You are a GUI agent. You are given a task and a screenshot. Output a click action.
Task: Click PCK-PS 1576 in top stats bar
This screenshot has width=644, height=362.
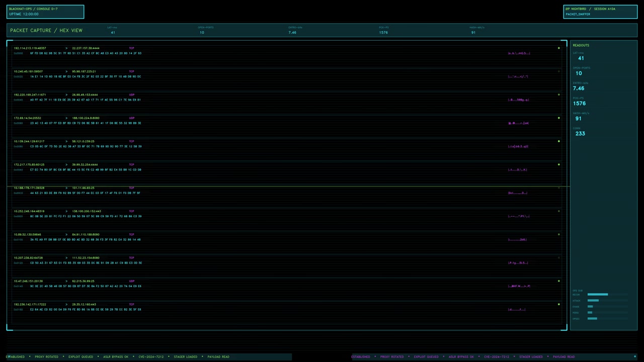383,32
